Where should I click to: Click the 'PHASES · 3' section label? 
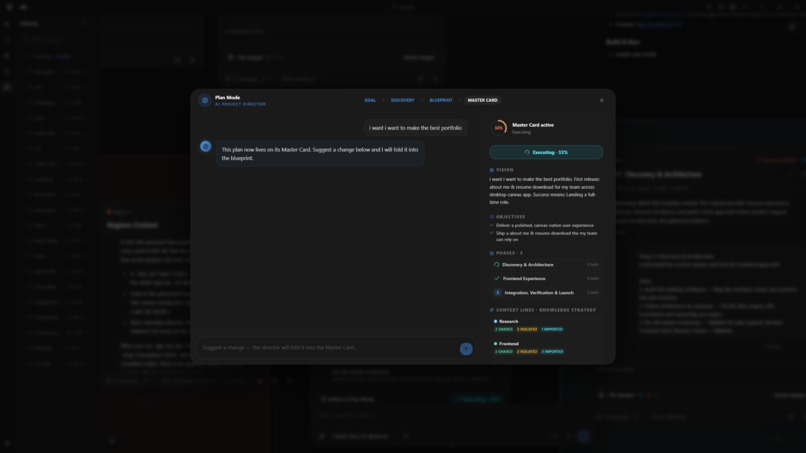pos(509,253)
